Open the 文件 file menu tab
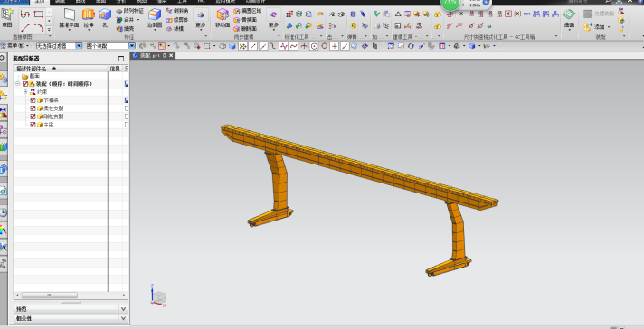The image size is (644, 329). pos(14,2)
